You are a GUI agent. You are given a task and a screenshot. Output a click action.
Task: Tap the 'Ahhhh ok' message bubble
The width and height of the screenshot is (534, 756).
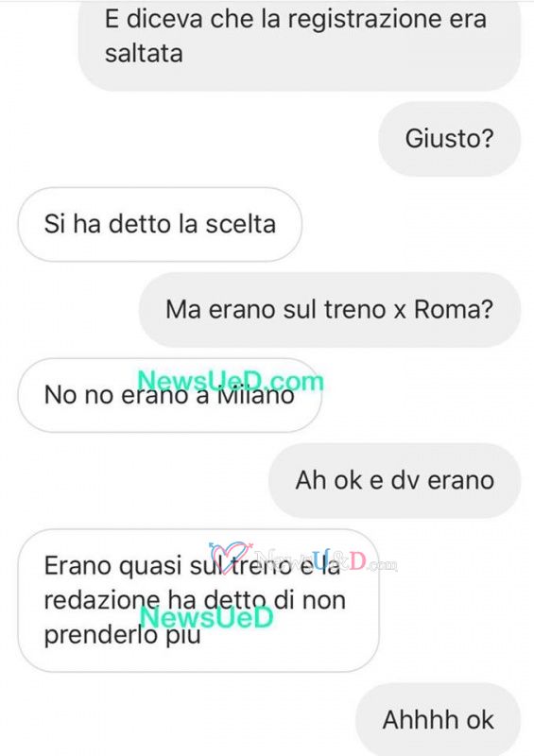(438, 720)
